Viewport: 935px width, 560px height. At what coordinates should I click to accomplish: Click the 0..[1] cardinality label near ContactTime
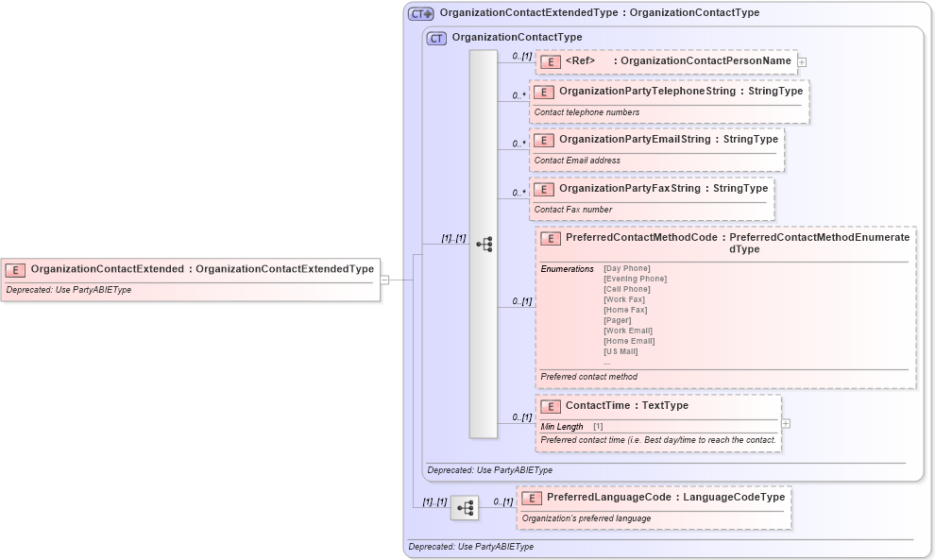(x=520, y=417)
